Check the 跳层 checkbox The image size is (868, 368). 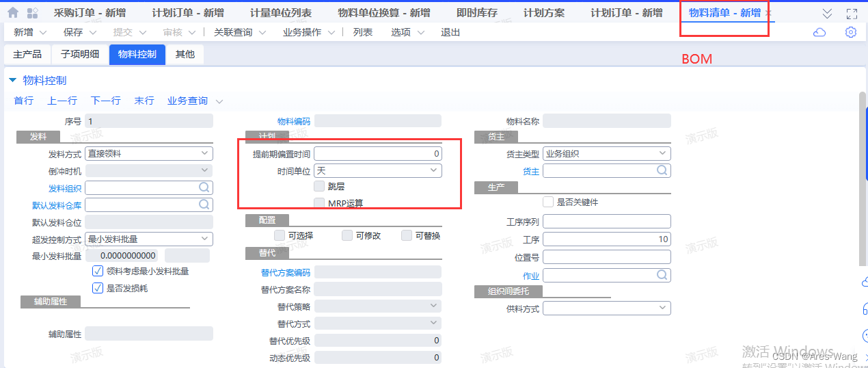point(319,185)
